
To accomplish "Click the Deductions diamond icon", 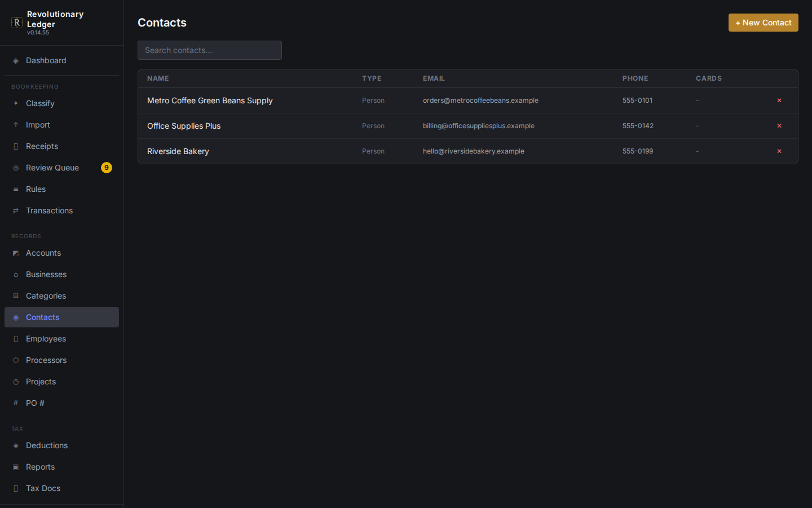I will point(16,446).
